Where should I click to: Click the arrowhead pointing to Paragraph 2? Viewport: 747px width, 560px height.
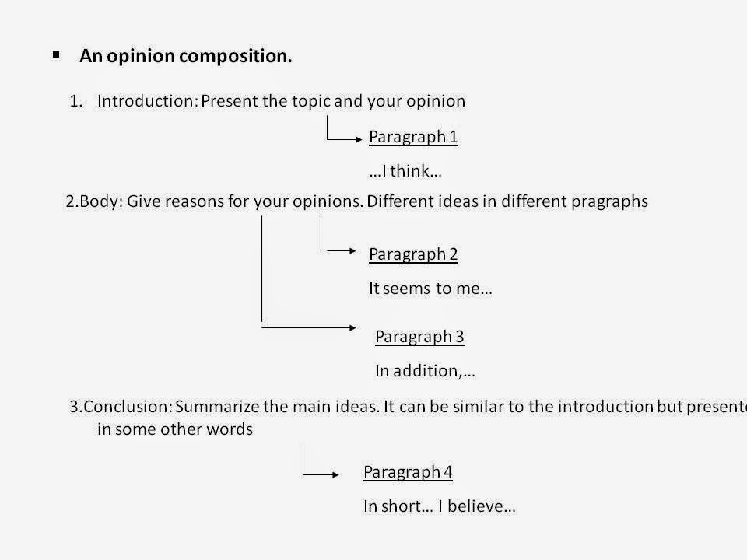(350, 250)
